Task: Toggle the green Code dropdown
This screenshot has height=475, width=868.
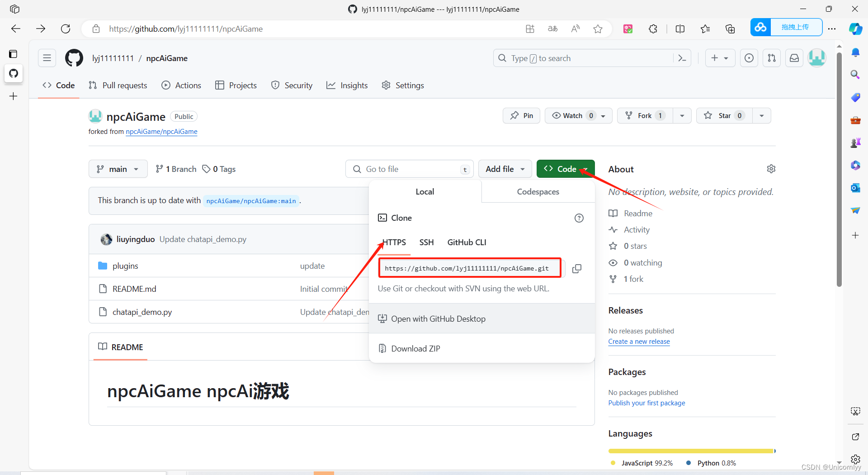Action: click(566, 169)
